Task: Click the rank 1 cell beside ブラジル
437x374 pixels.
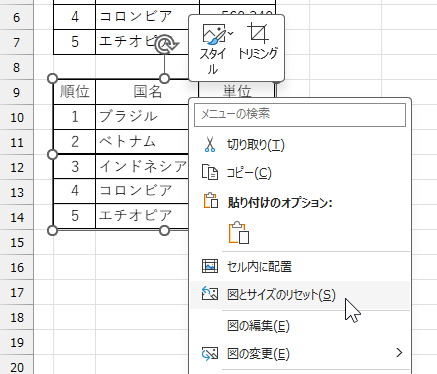Action: click(75, 117)
